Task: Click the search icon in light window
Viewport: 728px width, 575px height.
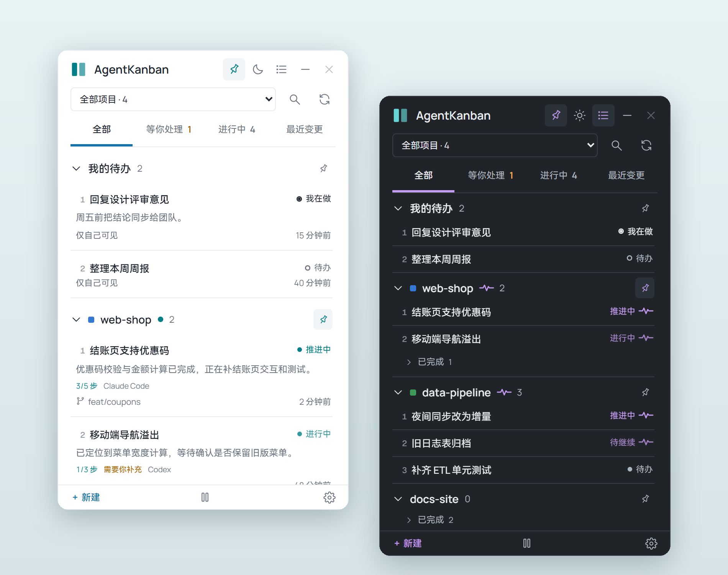Action: tap(295, 99)
